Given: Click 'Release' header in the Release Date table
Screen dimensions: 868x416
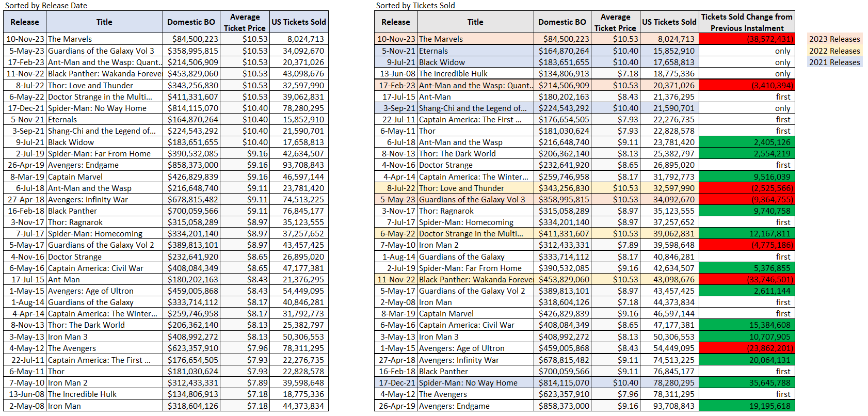Looking at the screenshot, I should tap(25, 22).
